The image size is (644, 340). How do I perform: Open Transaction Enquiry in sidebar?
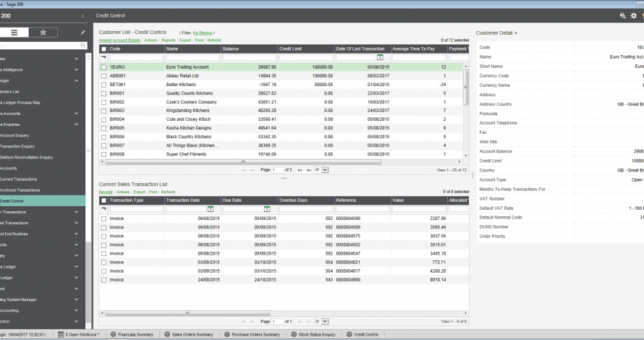click(x=17, y=147)
